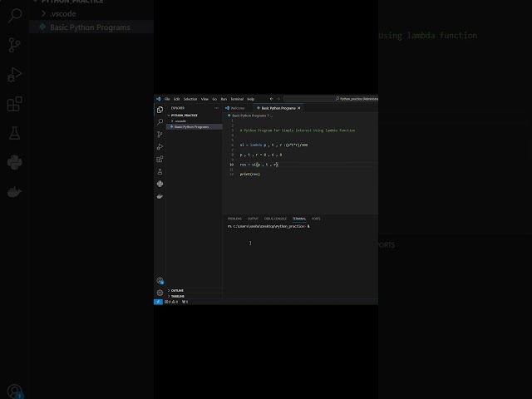Open the Edit menu
Screen dimensions: 532x399
coord(177,99)
